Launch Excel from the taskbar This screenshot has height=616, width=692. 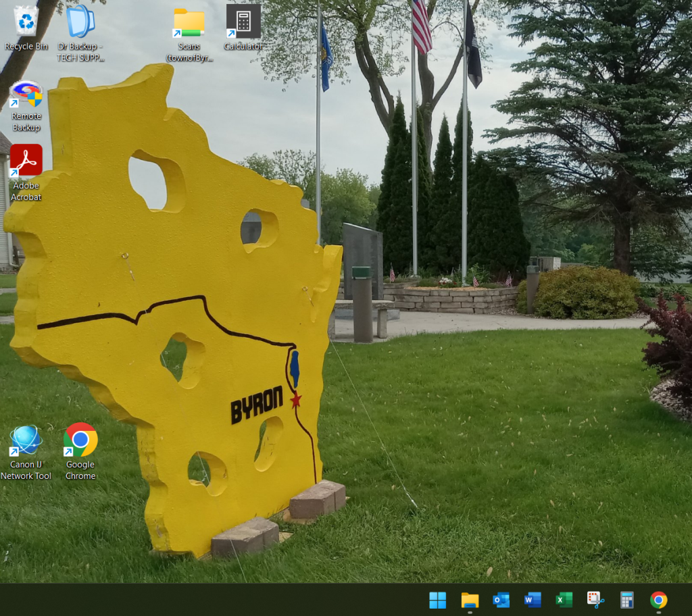click(564, 600)
